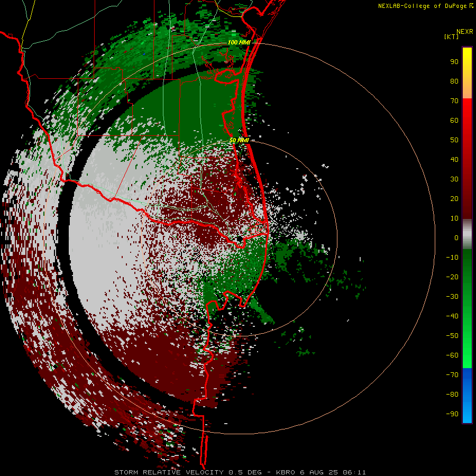Click the -90 value on velocity scale
Image resolution: width=476 pixels, height=476 pixels.
(452, 414)
